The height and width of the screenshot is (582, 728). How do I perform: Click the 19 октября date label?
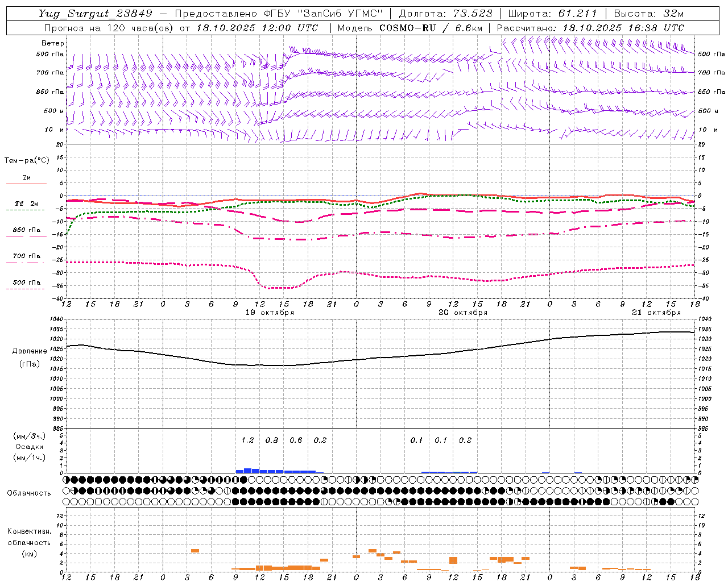click(270, 313)
